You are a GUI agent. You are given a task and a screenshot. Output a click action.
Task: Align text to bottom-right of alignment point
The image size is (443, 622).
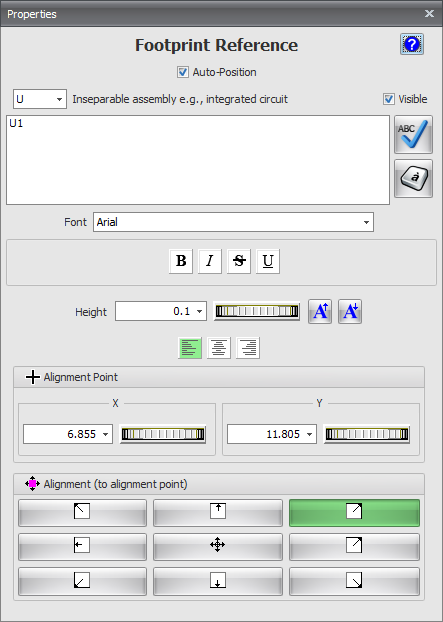pos(354,581)
